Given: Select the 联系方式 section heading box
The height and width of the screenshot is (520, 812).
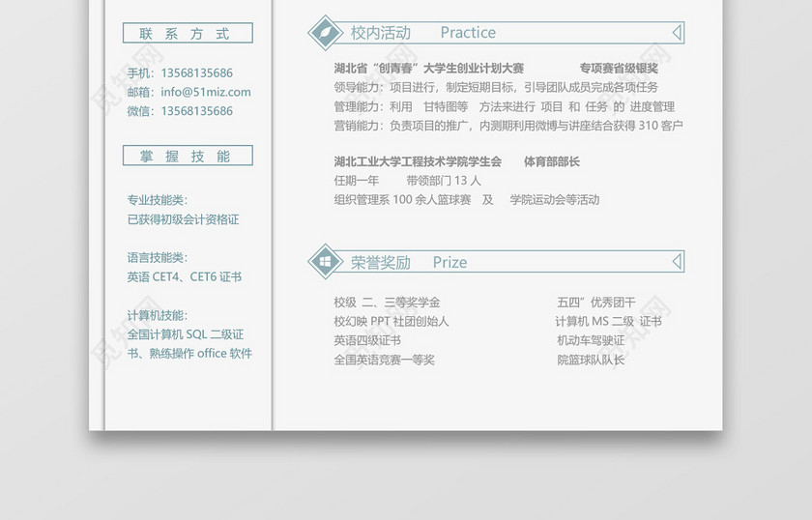Looking at the screenshot, I should tap(188, 33).
